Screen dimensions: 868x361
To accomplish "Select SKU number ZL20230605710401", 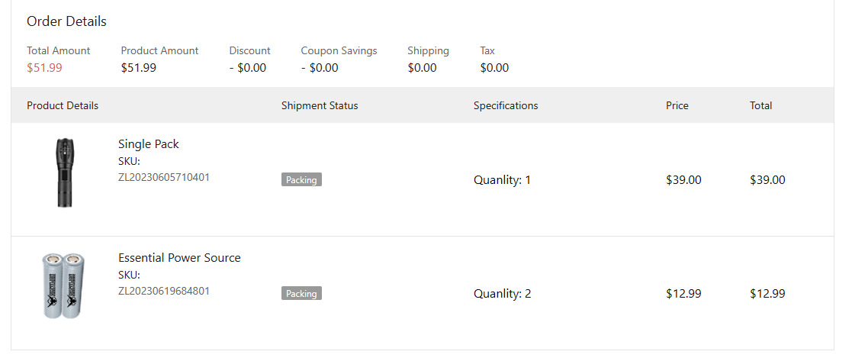I will (164, 177).
